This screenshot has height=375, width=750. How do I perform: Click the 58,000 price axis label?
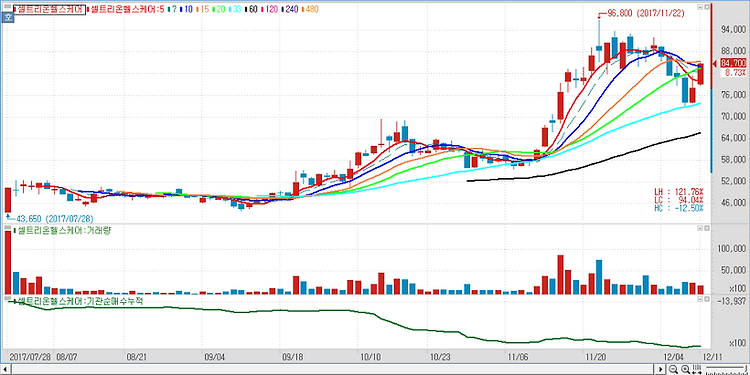(732, 160)
